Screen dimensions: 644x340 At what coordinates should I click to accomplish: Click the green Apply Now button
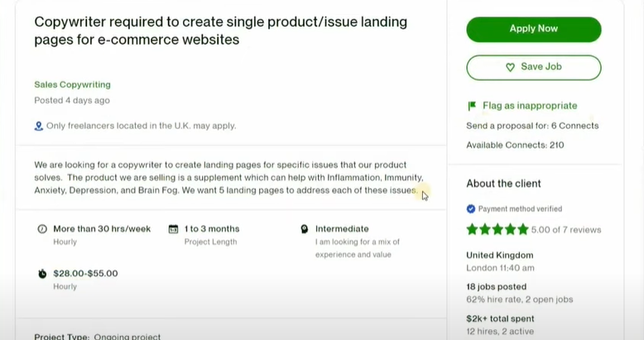point(533,29)
